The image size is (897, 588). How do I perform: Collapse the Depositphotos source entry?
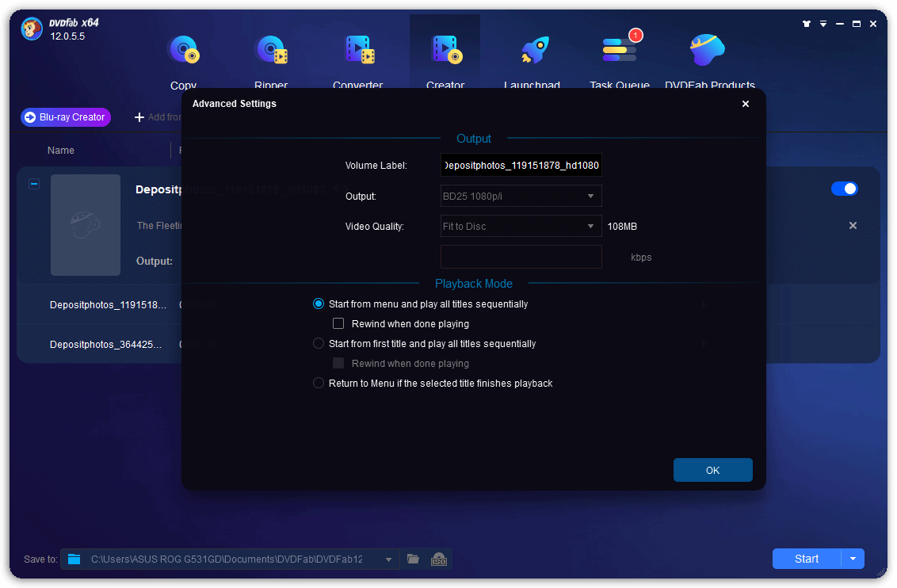(x=34, y=184)
